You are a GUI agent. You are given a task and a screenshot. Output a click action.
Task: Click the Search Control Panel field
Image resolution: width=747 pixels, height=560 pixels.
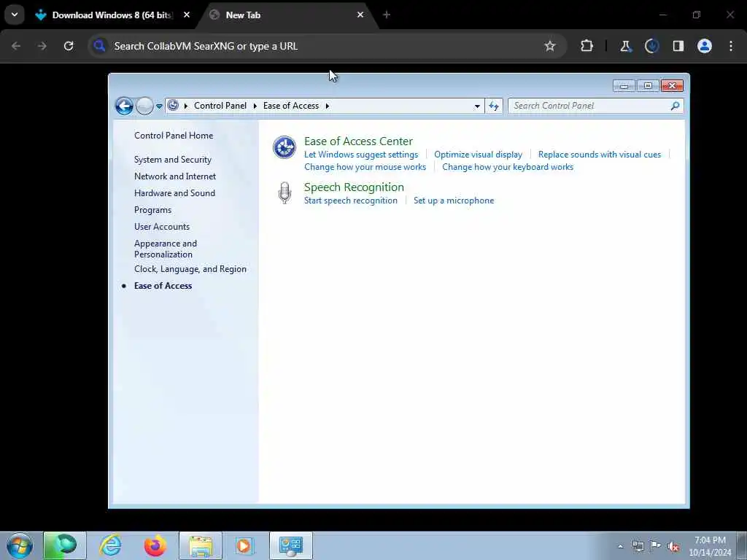pos(595,106)
